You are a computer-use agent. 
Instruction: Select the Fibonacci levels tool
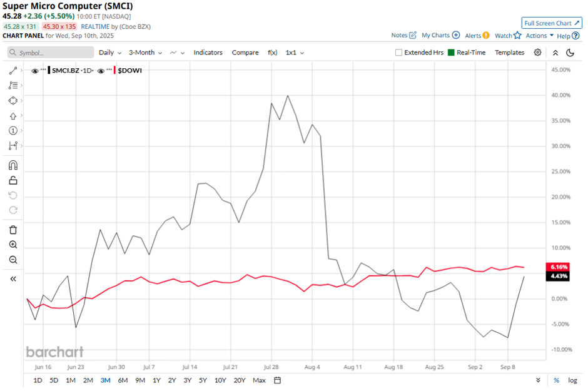click(x=13, y=86)
